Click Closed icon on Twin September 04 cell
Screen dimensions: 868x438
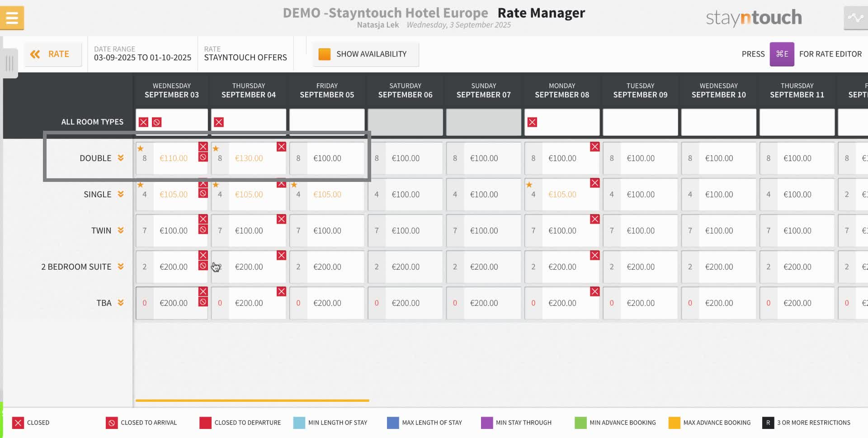pos(281,219)
